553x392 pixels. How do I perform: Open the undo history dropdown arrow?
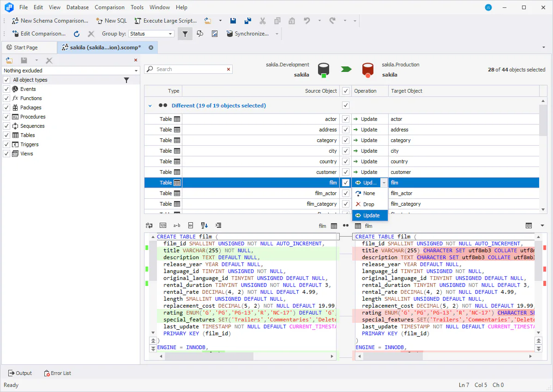(319, 21)
